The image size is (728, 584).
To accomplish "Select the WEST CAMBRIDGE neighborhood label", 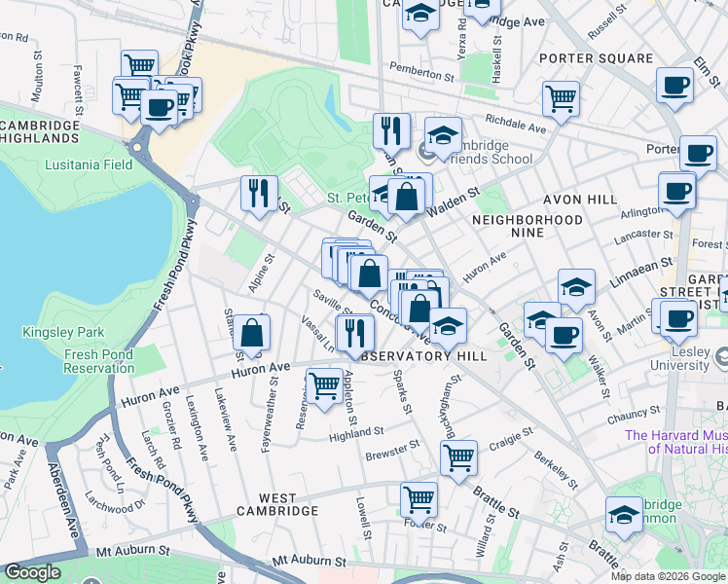I will point(277,504).
